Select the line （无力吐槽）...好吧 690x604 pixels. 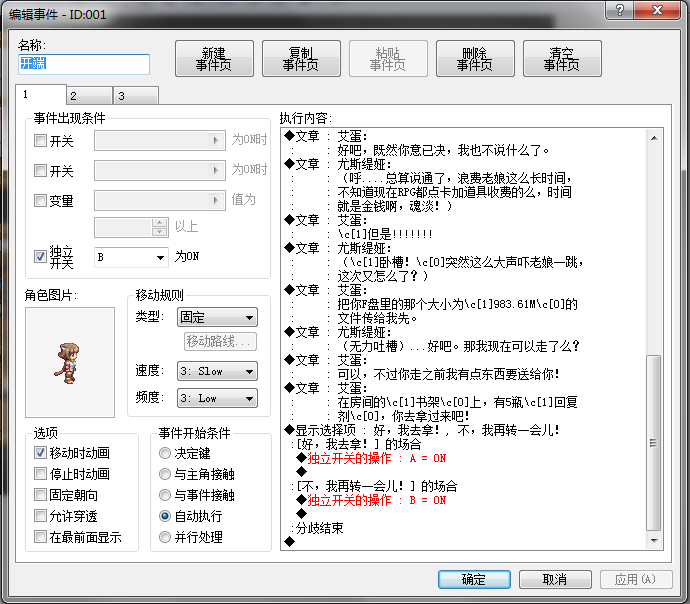coord(459,346)
